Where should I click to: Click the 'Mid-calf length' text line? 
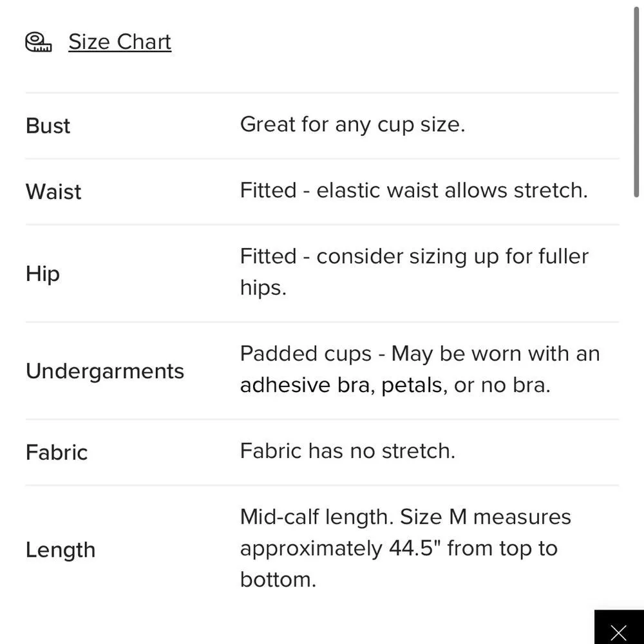click(x=405, y=517)
